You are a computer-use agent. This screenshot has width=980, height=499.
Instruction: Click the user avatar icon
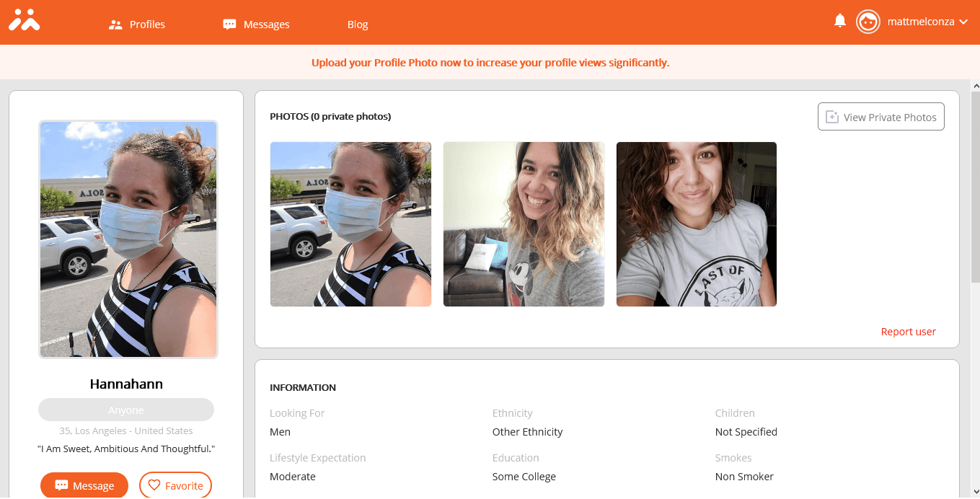(x=868, y=22)
